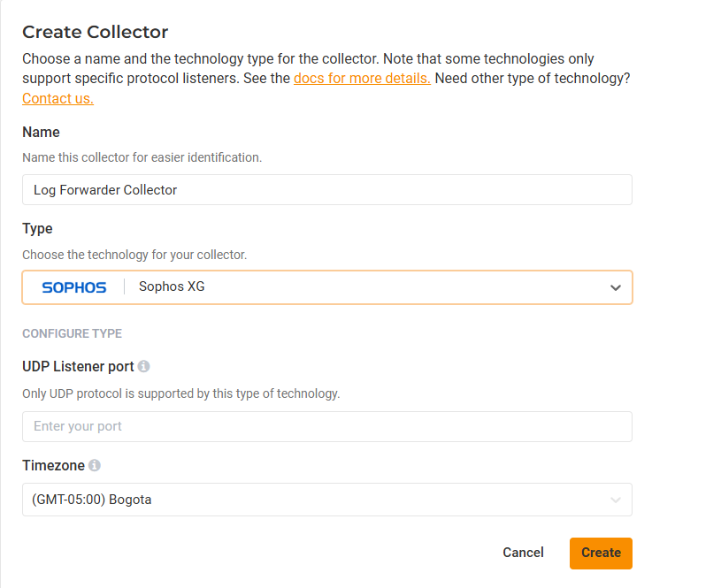
Task: Focus the Log Forwarder Collector name field
Action: (326, 190)
